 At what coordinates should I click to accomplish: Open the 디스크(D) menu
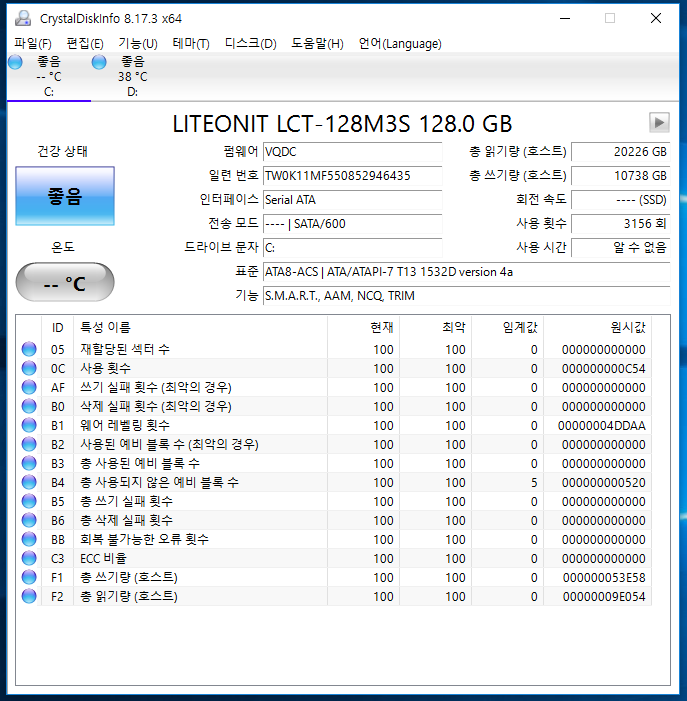[x=250, y=43]
